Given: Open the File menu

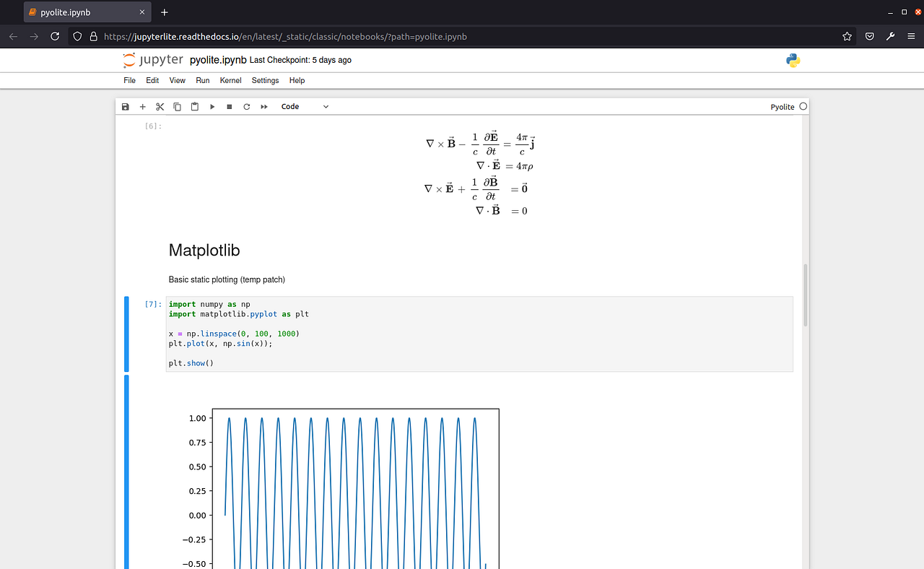Looking at the screenshot, I should (x=129, y=80).
